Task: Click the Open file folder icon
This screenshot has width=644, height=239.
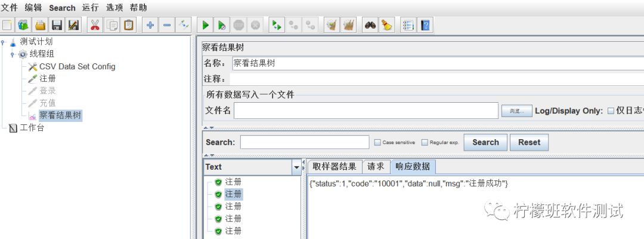Action: pos(41,26)
